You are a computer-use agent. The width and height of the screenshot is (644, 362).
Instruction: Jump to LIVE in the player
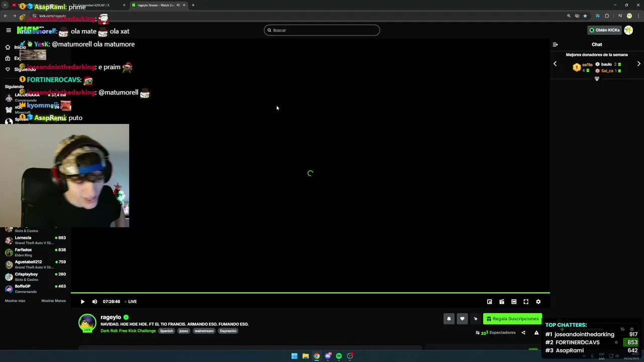[x=131, y=302]
